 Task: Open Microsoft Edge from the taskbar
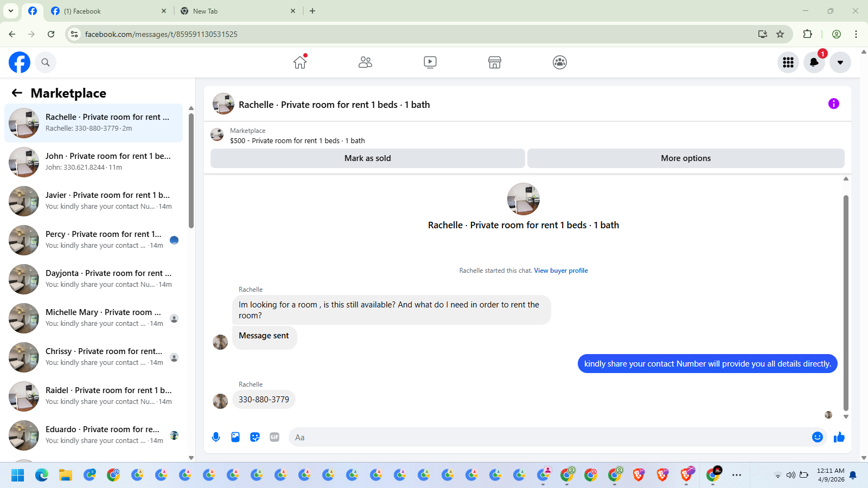[x=42, y=476]
